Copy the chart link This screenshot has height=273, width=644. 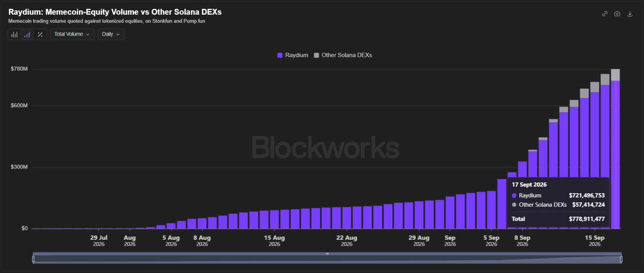(605, 14)
